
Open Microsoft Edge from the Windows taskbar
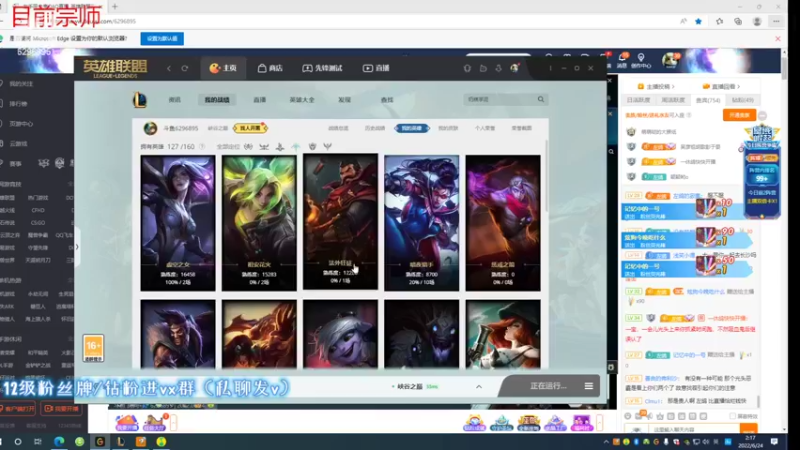(x=59, y=441)
